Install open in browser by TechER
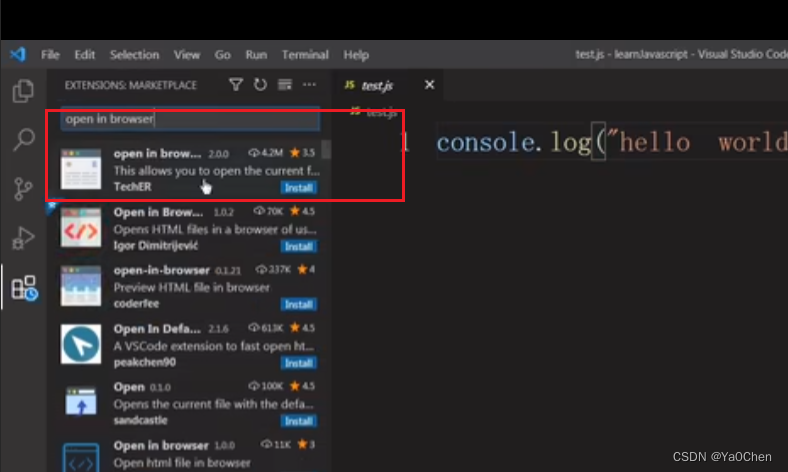This screenshot has width=788, height=472. click(x=299, y=187)
